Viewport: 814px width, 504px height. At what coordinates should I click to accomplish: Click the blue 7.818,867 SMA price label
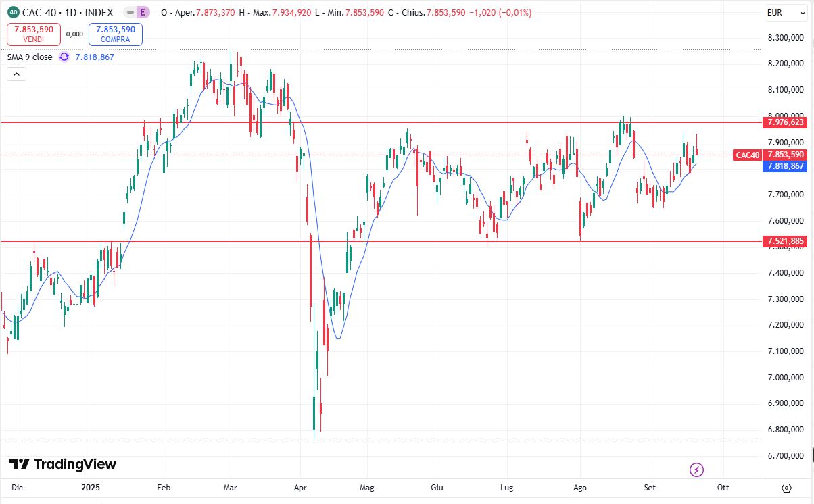[784, 166]
